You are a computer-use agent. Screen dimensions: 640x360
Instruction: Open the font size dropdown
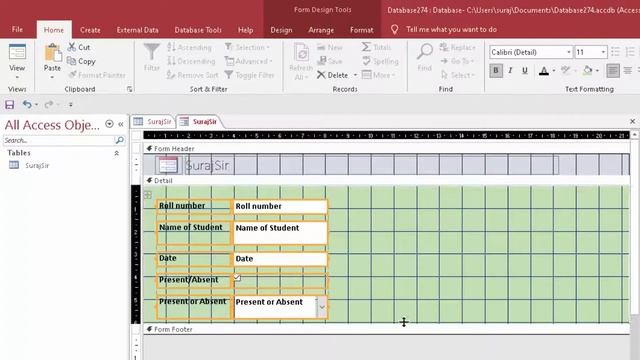pos(603,52)
